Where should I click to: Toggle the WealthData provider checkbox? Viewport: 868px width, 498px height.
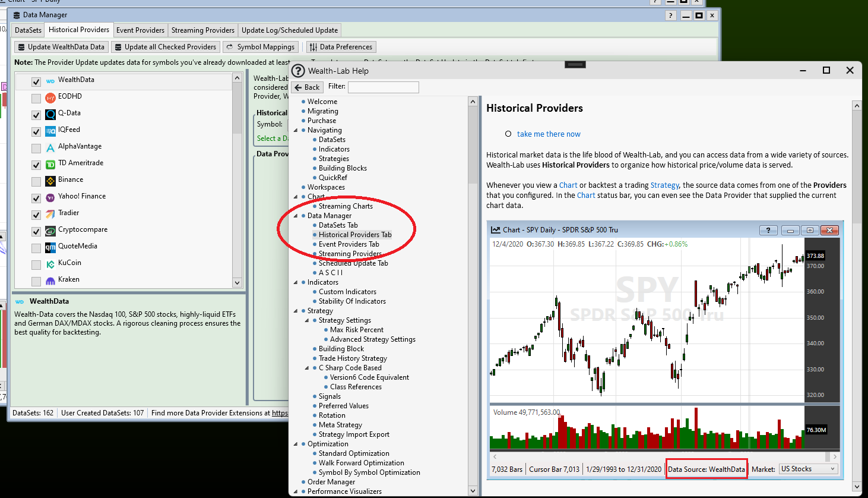[x=36, y=81]
